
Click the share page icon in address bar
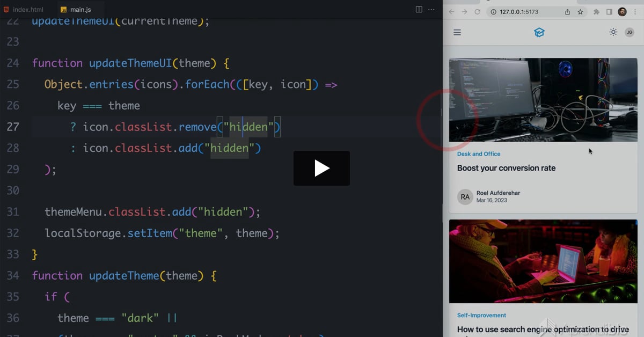coord(567,12)
